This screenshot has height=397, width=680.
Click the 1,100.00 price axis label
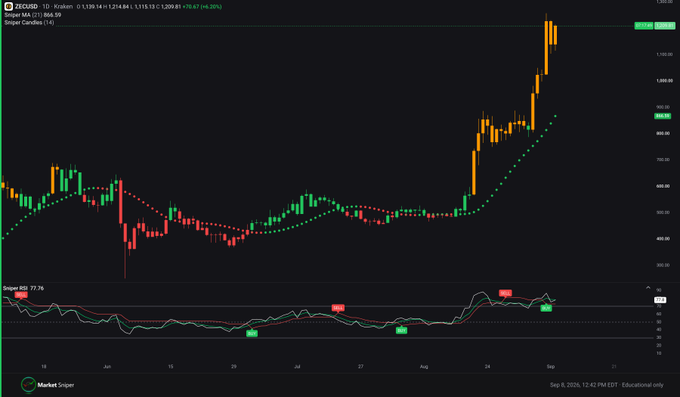click(664, 54)
